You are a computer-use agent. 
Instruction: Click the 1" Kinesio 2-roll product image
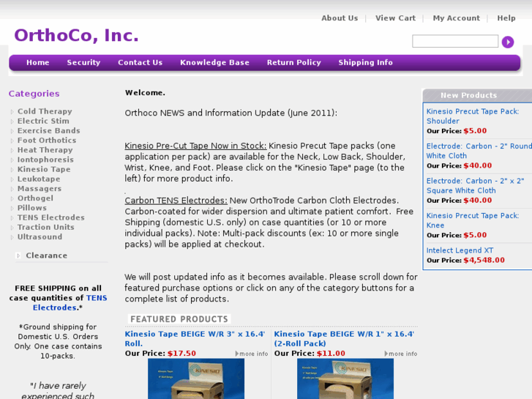(345, 379)
